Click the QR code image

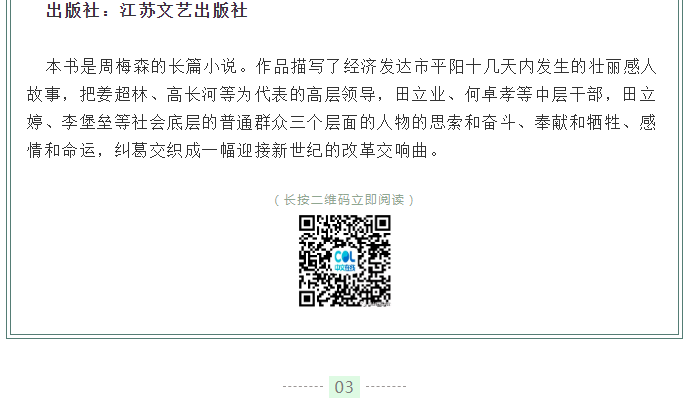(344, 261)
